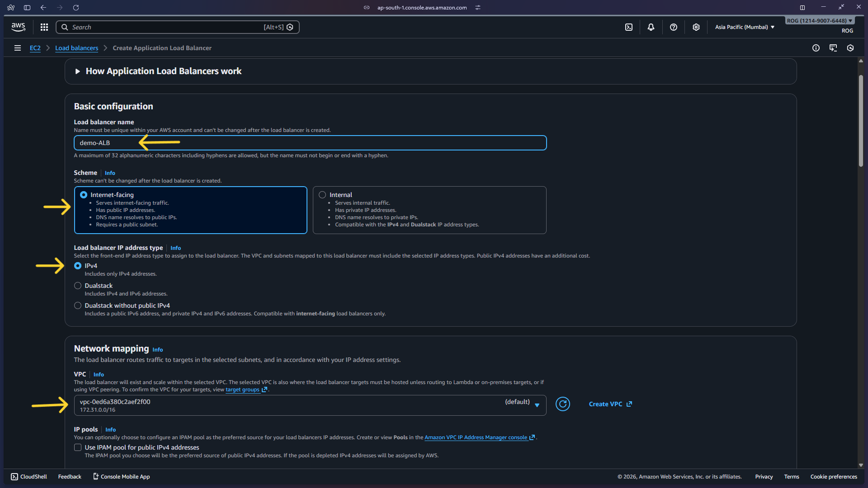This screenshot has width=868, height=488.
Task: Go to EC2 breadcrumb link
Action: pyautogui.click(x=35, y=48)
